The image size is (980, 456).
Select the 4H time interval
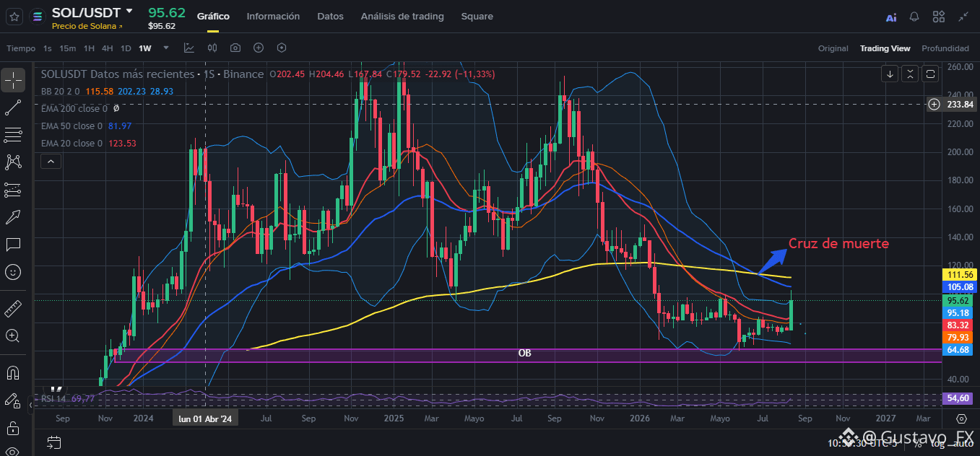coord(107,48)
